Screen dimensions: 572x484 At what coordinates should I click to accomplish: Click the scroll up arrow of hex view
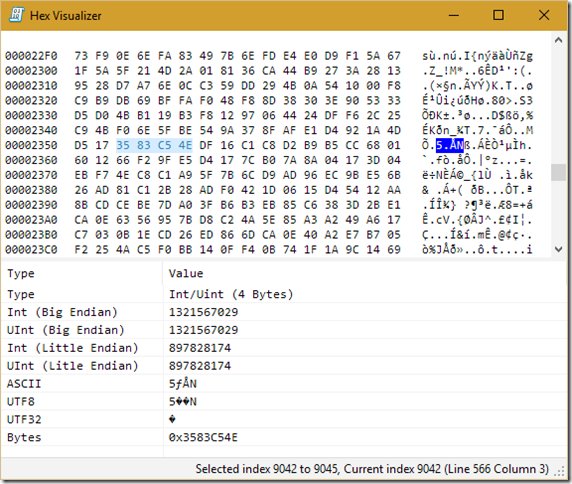[x=558, y=40]
